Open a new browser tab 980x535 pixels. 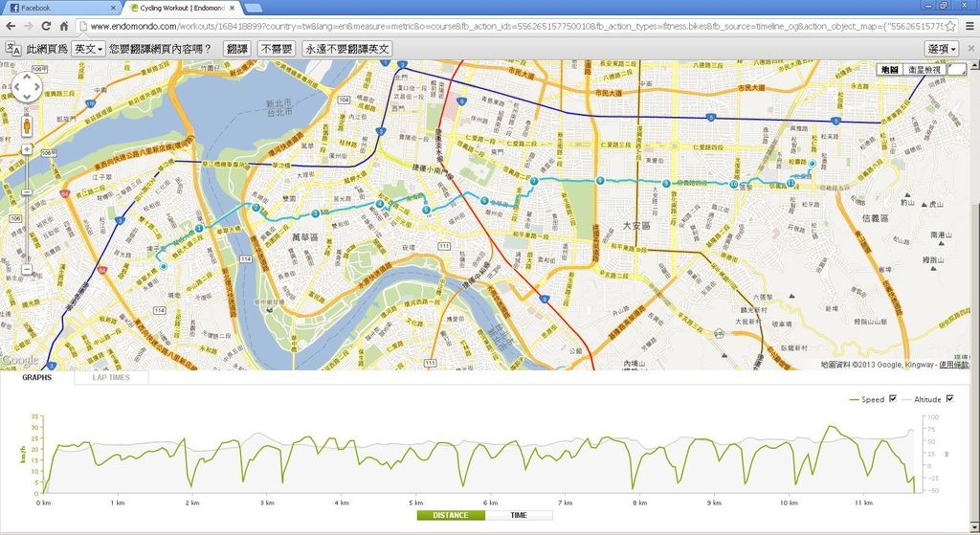253,8
